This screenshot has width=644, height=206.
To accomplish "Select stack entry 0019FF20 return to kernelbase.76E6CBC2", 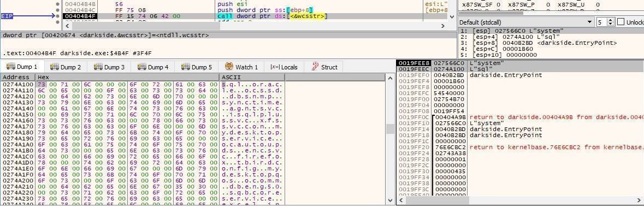I will coord(520,147).
